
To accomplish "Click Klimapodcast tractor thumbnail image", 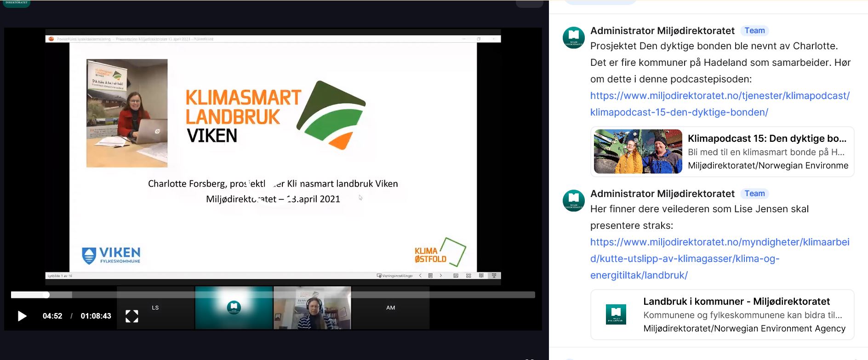I will 638,151.
